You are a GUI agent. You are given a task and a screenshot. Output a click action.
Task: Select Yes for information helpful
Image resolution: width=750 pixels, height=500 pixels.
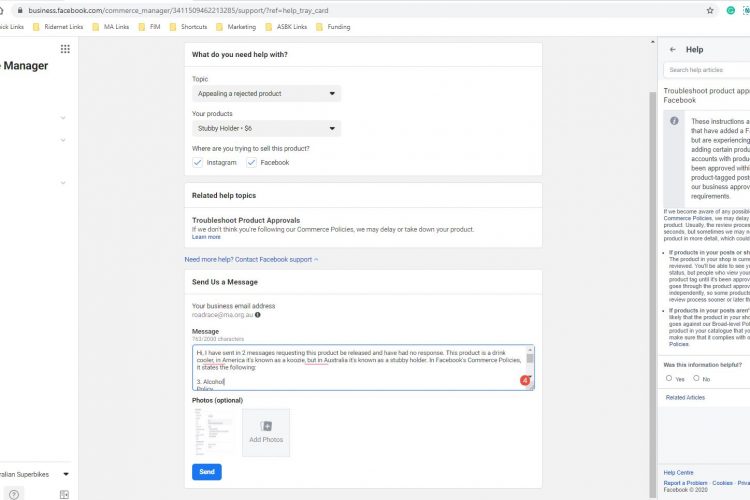point(669,378)
